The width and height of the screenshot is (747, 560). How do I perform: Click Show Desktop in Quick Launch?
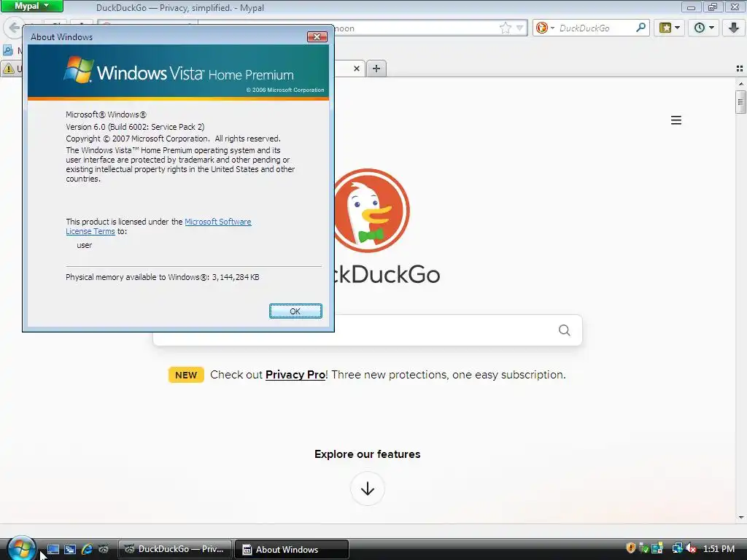pos(53,549)
